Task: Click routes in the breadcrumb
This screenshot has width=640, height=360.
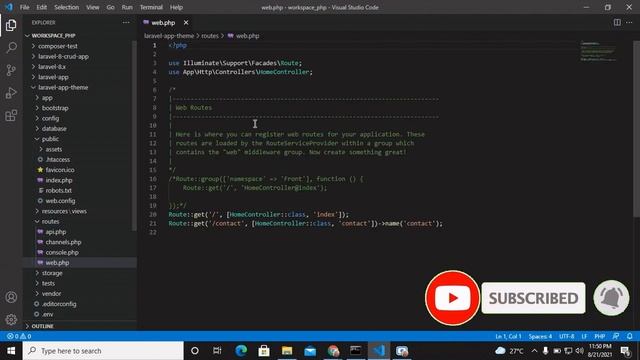Action: pyautogui.click(x=210, y=36)
